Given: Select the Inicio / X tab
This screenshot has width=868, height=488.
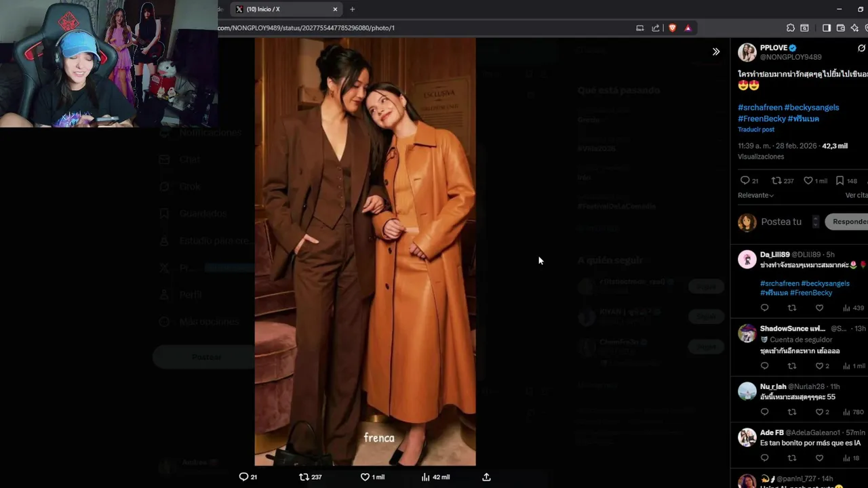Looking at the screenshot, I should click(x=285, y=9).
